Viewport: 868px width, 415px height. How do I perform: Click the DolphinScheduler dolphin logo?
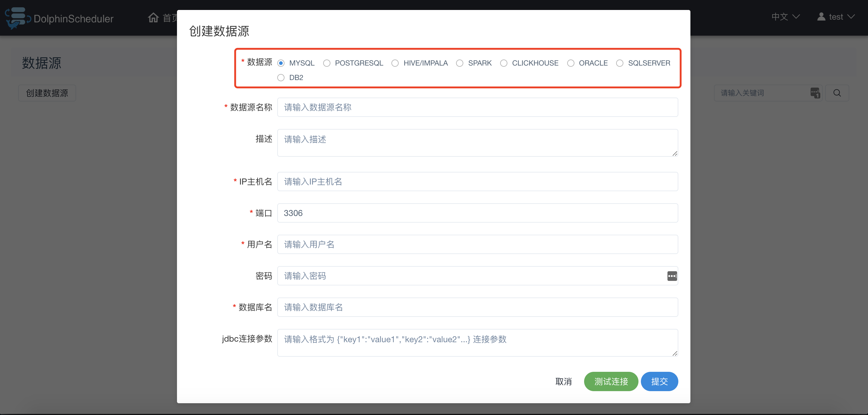tap(18, 18)
